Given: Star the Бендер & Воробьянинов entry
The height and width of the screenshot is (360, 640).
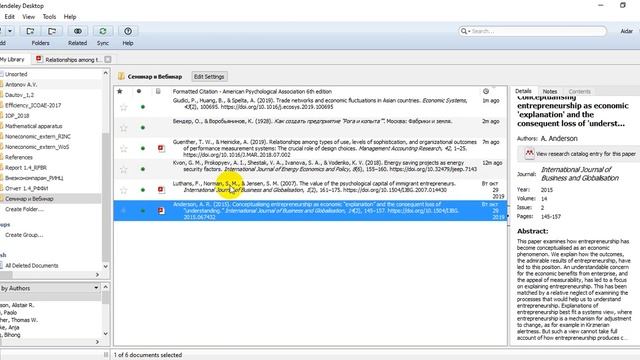Looking at the screenshot, I should (124, 128).
